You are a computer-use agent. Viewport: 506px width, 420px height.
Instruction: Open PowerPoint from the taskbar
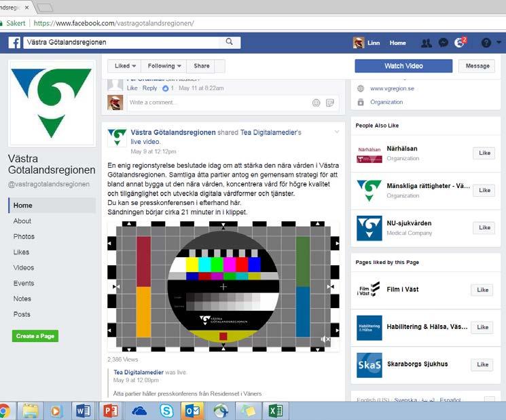110,411
